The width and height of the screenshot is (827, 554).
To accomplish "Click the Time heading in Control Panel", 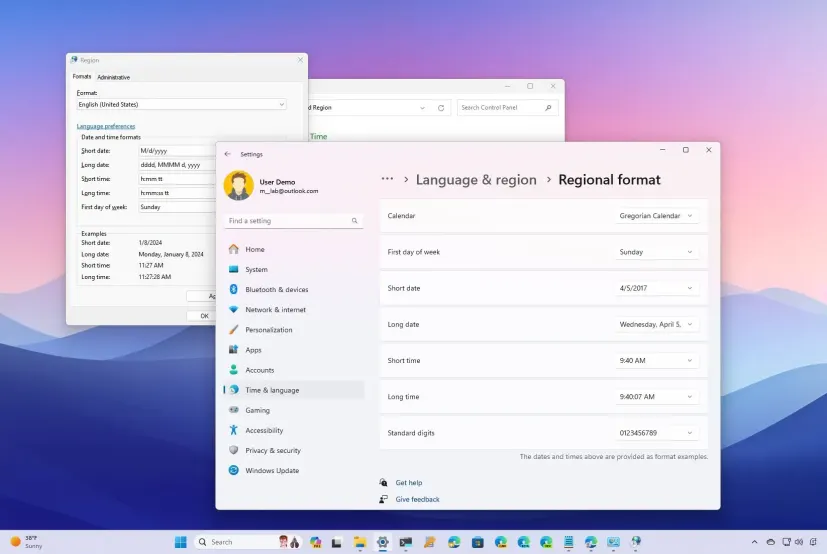I will tap(319, 136).
